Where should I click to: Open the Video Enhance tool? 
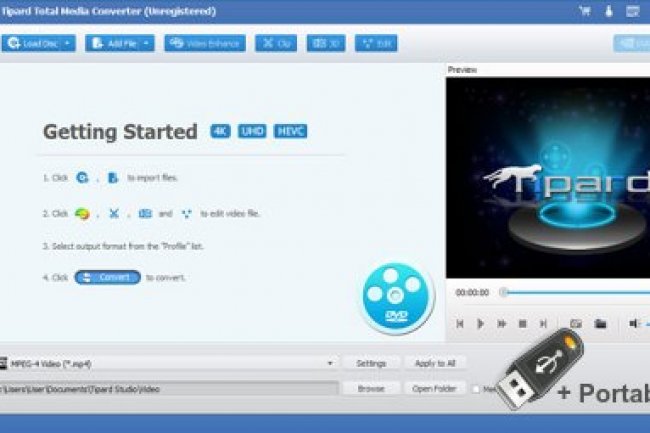point(205,43)
